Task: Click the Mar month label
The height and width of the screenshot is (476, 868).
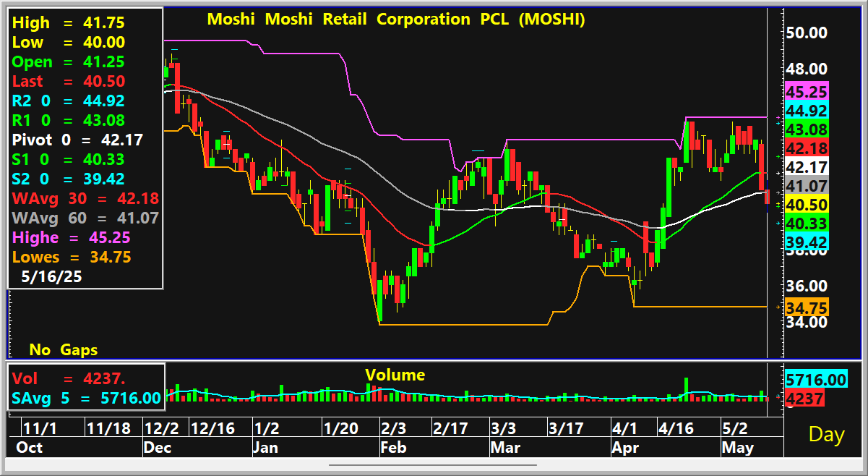Action: [505, 449]
